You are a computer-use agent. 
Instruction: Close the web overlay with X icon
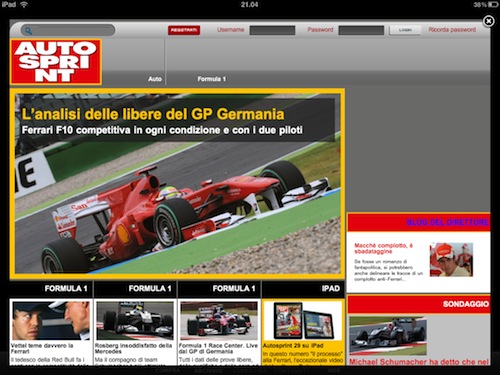click(x=489, y=21)
